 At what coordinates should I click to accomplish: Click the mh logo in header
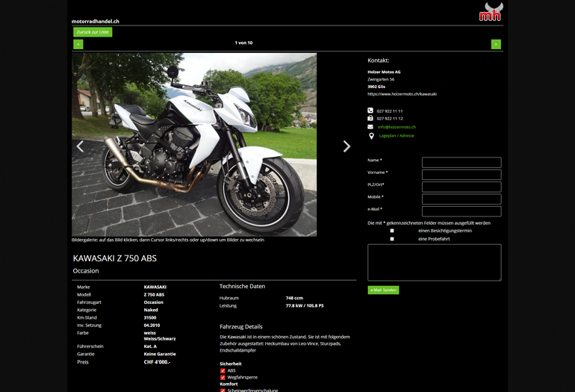pos(491,12)
